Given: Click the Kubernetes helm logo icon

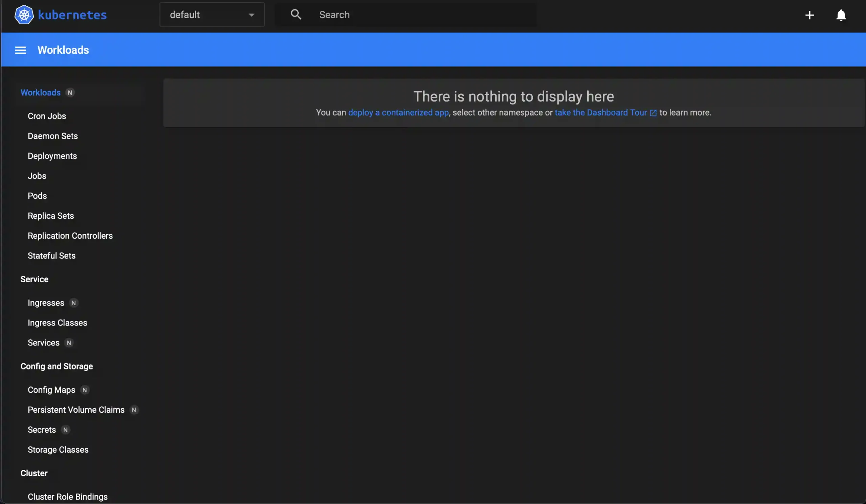Looking at the screenshot, I should [24, 15].
